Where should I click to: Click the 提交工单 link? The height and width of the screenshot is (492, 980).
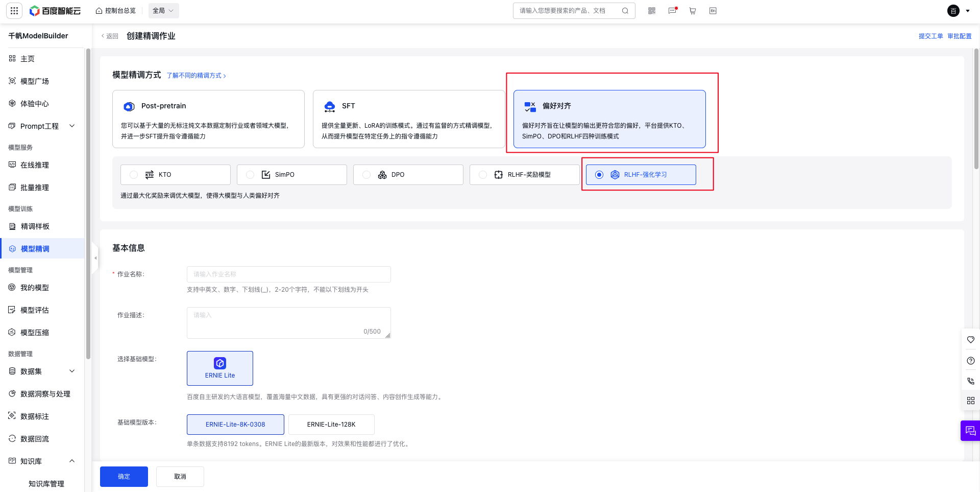pyautogui.click(x=930, y=36)
